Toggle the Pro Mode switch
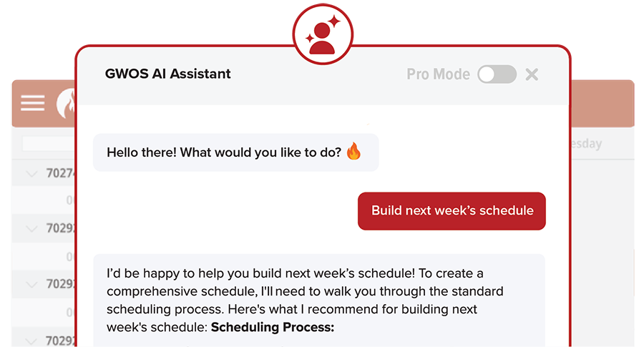Screen dimensions: 644x347 click(497, 74)
